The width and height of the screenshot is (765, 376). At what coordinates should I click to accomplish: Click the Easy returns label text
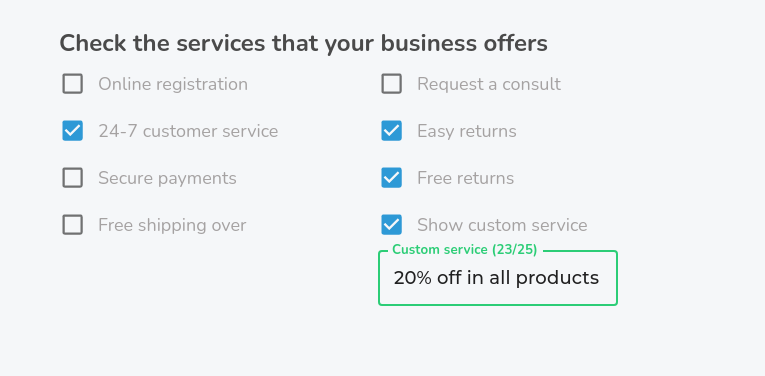[467, 131]
